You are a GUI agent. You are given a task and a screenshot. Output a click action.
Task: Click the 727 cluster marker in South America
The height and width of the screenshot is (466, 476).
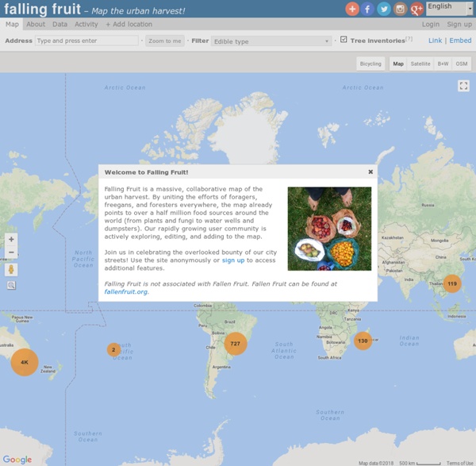236,344
